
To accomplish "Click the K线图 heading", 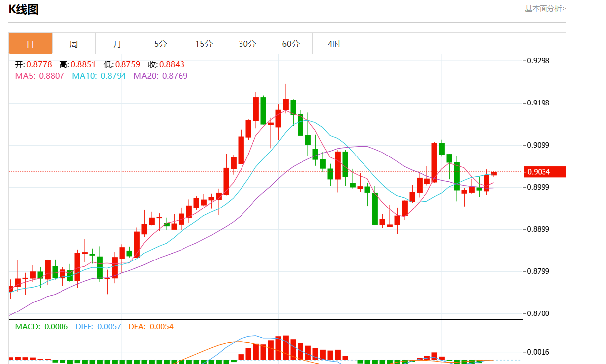I will [x=23, y=9].
